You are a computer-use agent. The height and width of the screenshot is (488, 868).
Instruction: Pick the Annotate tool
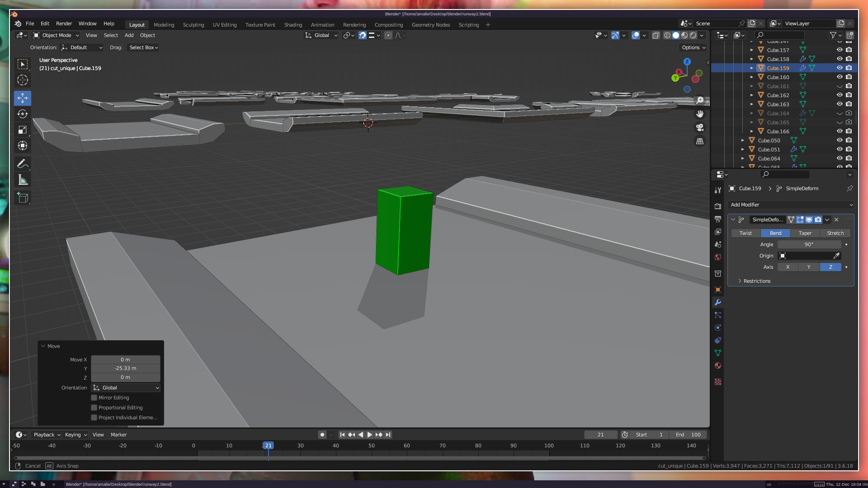[x=23, y=164]
